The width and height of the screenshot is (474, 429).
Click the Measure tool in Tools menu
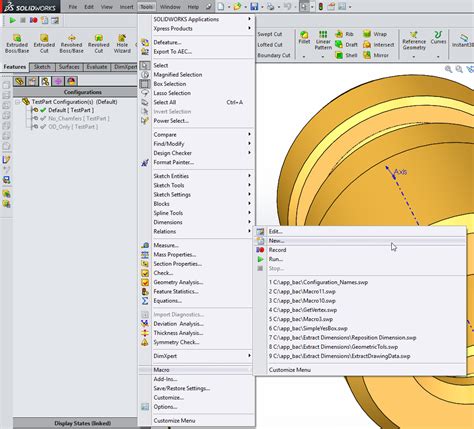click(x=166, y=245)
